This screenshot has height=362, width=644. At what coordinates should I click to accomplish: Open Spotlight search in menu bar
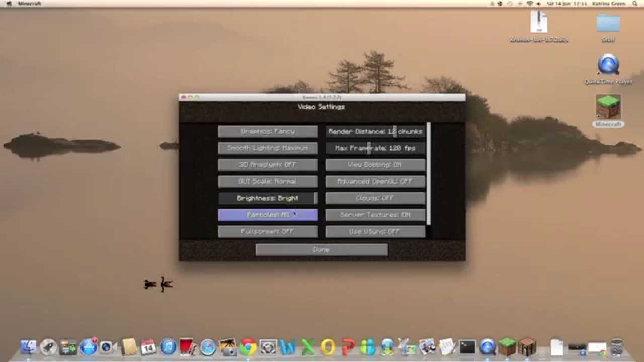point(634,4)
